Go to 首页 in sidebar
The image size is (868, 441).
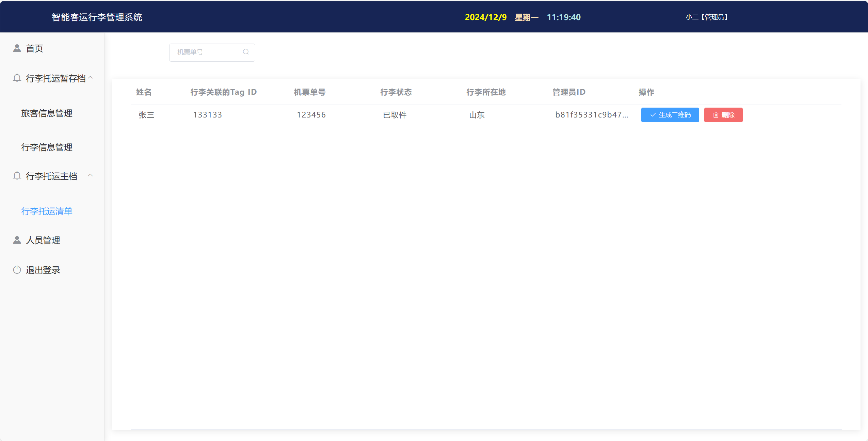[x=34, y=49]
